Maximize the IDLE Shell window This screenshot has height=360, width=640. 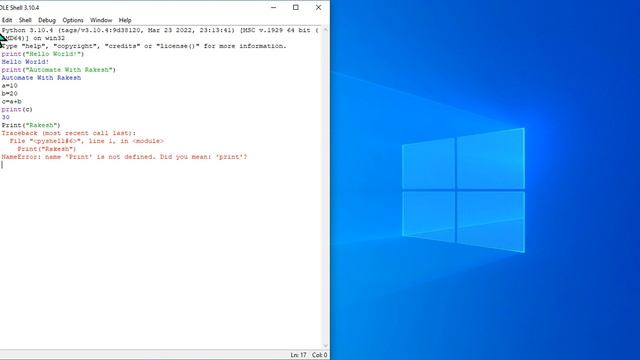click(296, 7)
